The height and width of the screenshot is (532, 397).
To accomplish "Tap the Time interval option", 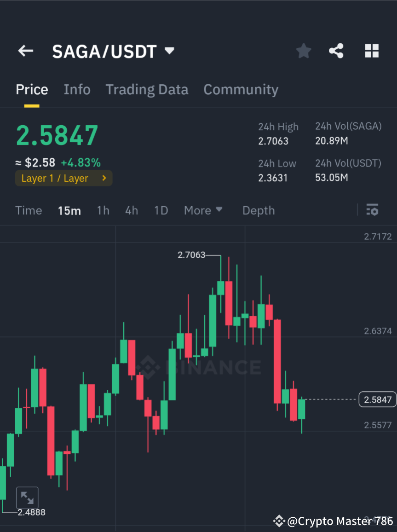I will (29, 210).
